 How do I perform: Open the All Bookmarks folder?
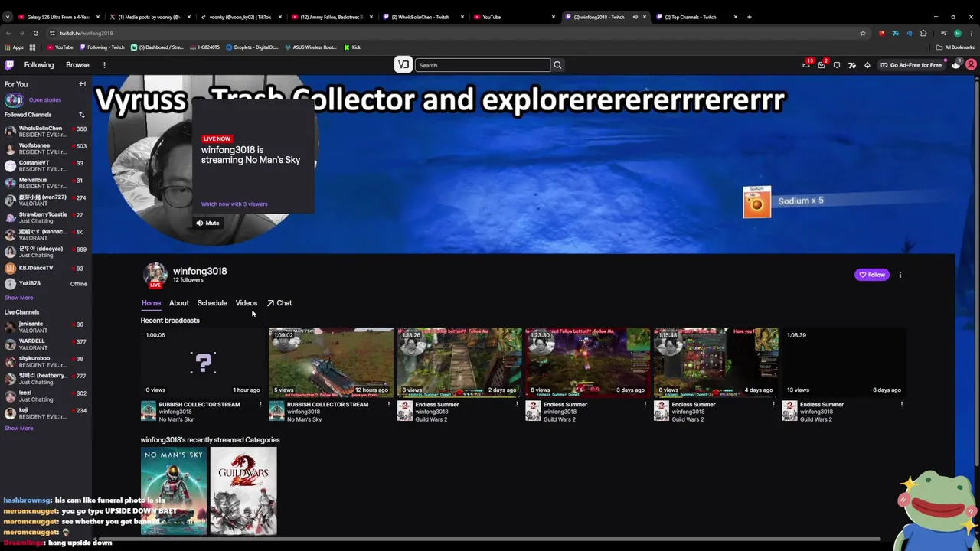[x=955, y=47]
